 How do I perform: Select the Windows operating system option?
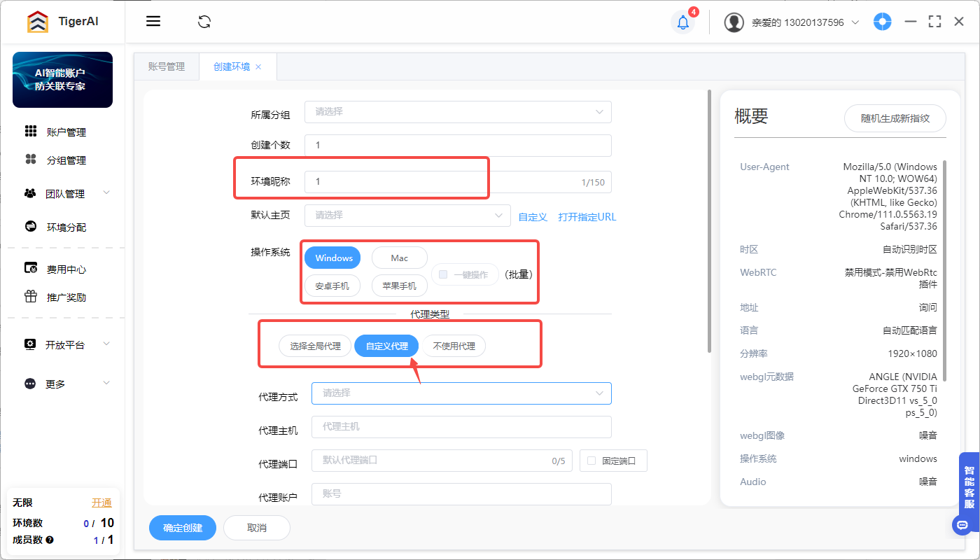(333, 258)
